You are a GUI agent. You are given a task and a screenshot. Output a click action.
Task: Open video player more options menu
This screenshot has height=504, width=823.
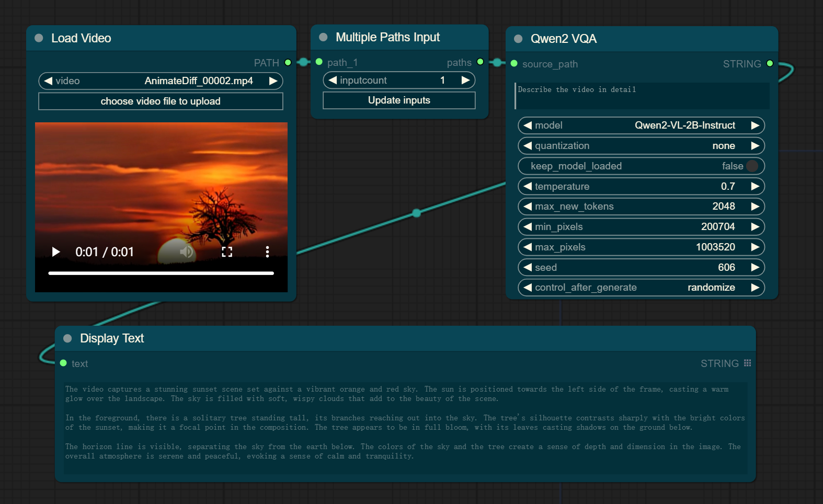267,252
